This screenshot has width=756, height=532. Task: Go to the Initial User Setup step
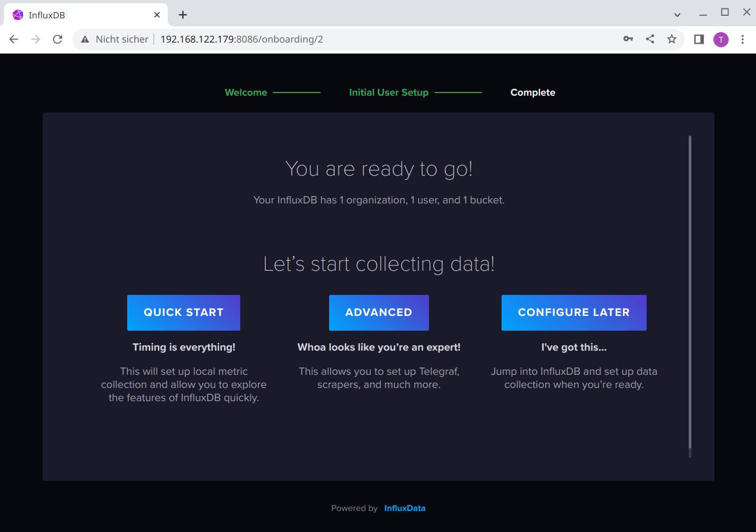[389, 93]
